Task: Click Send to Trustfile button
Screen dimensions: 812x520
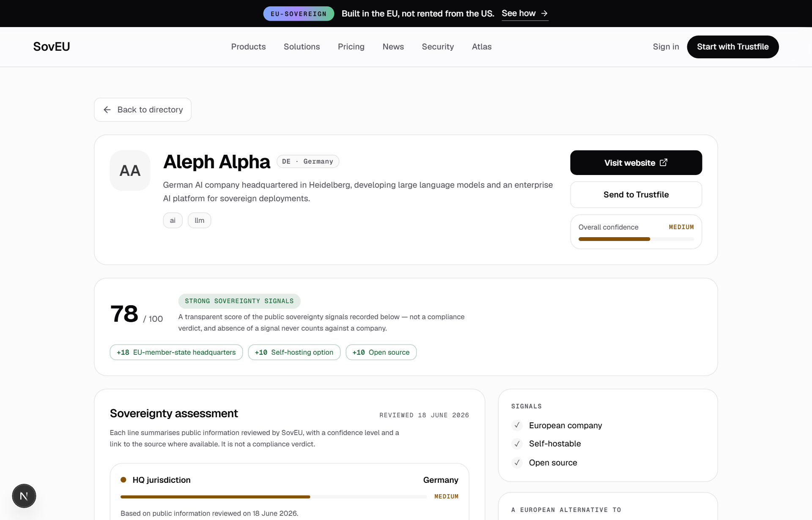Action: (x=636, y=194)
